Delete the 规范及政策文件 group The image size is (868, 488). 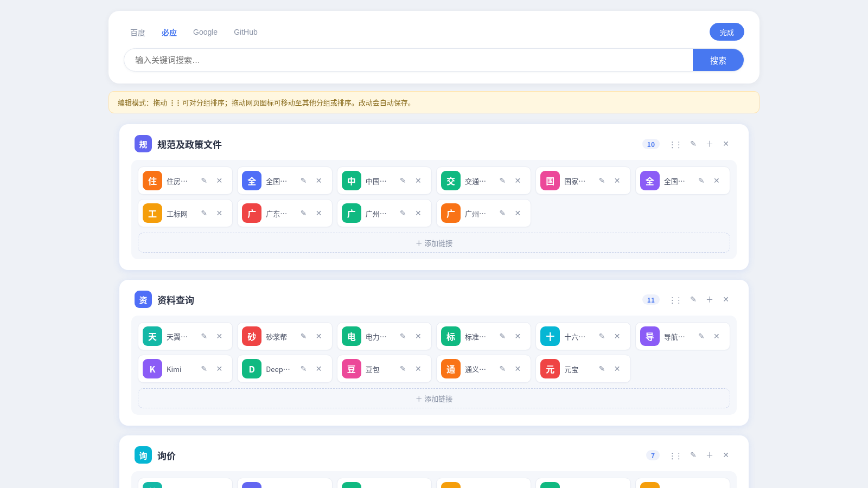click(x=726, y=144)
